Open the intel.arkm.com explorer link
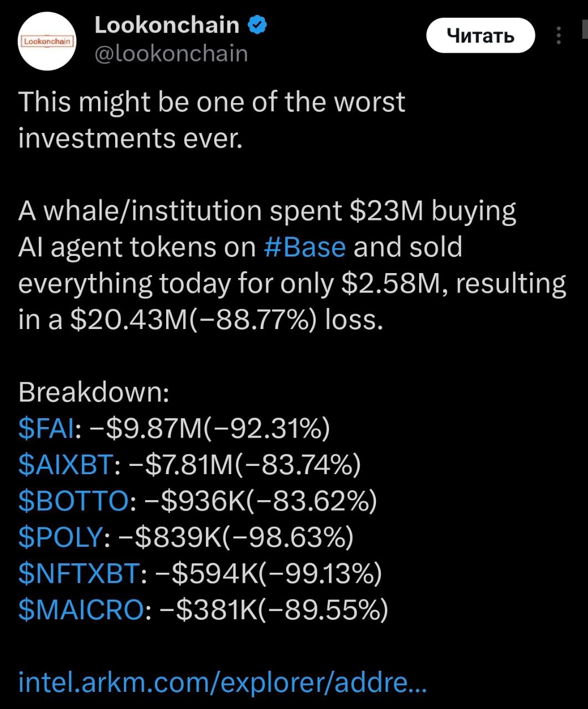588x709 pixels. 223,682
